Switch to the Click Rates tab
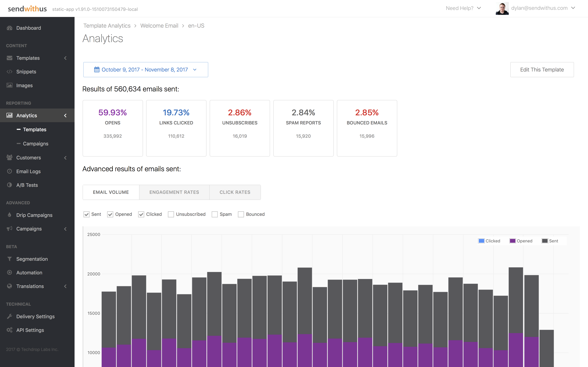This screenshot has height=367, width=588. click(x=235, y=192)
